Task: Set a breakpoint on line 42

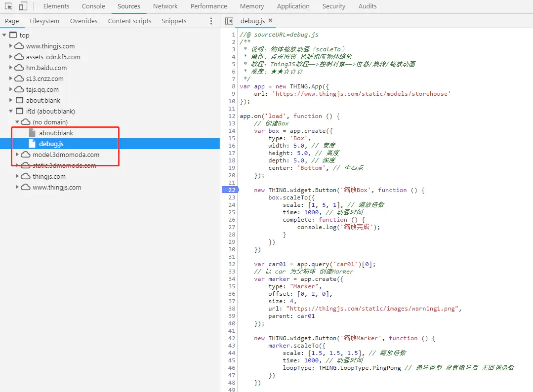Action: tap(232, 338)
